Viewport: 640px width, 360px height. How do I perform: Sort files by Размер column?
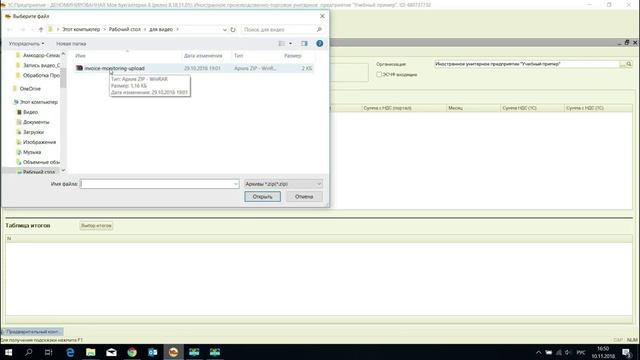[293, 56]
